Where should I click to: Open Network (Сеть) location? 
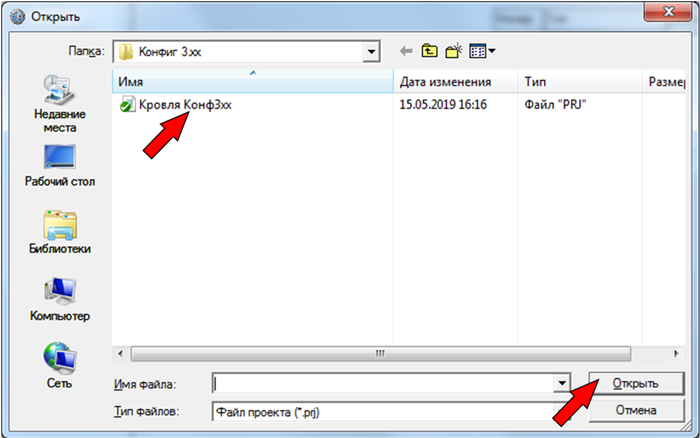click(59, 366)
